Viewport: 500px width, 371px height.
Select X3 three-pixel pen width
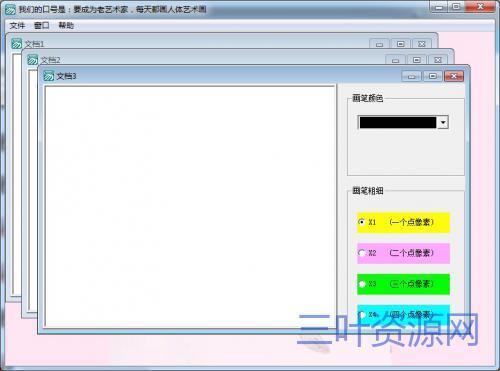tap(403, 284)
